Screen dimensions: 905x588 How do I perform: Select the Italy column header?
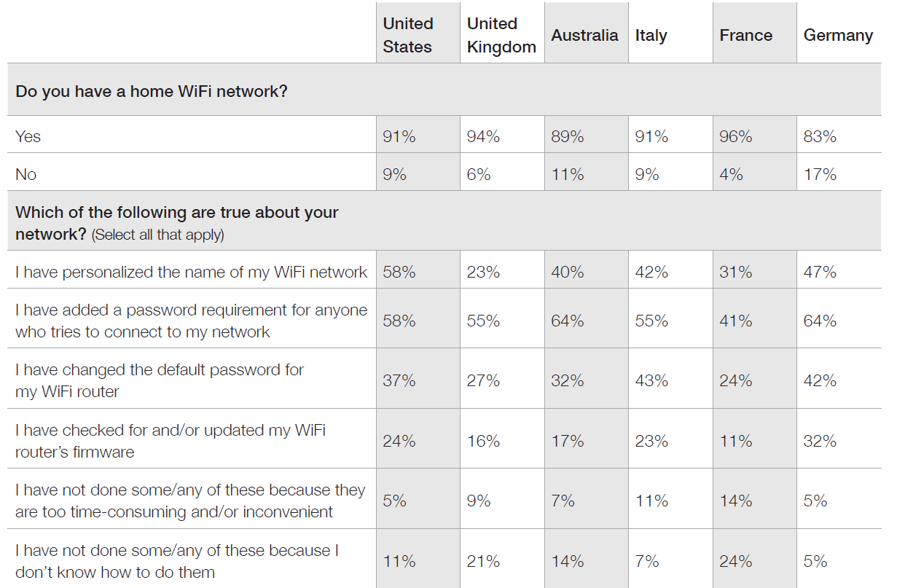point(651,36)
